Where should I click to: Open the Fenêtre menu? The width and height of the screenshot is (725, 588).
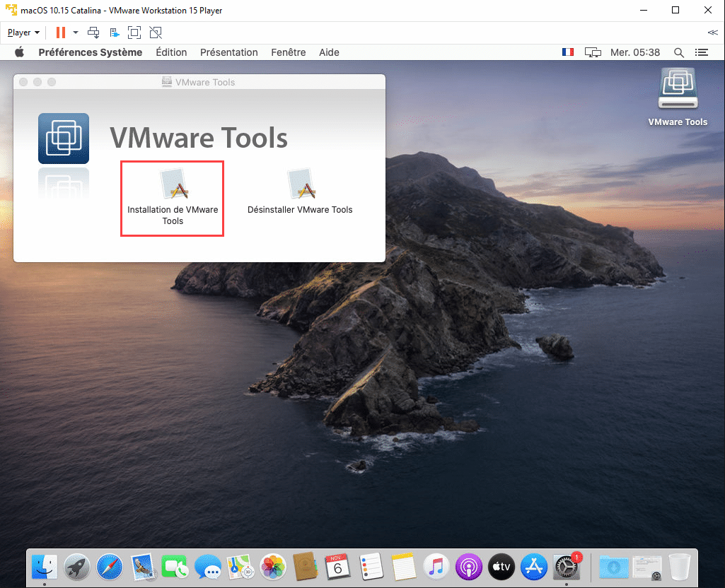pyautogui.click(x=289, y=52)
